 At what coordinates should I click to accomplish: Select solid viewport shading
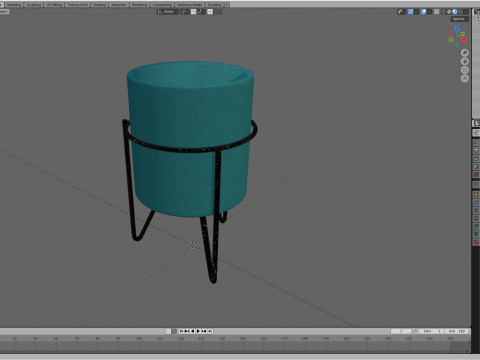point(449,12)
